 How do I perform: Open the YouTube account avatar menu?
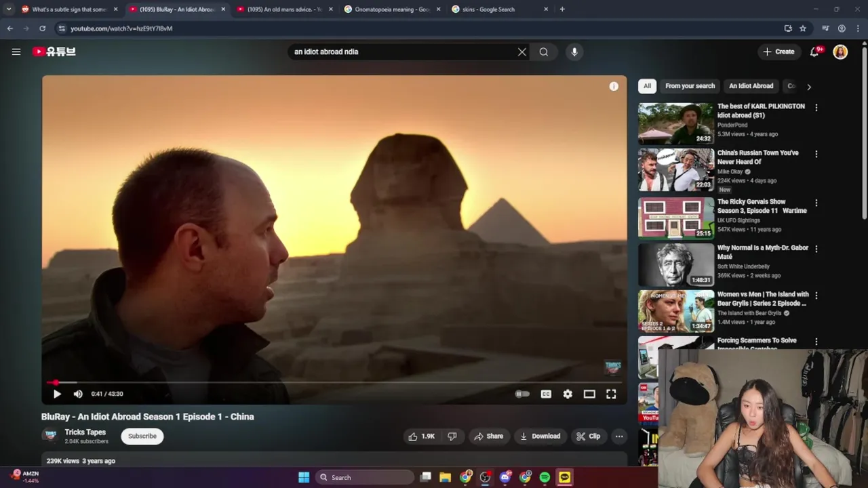click(x=840, y=52)
